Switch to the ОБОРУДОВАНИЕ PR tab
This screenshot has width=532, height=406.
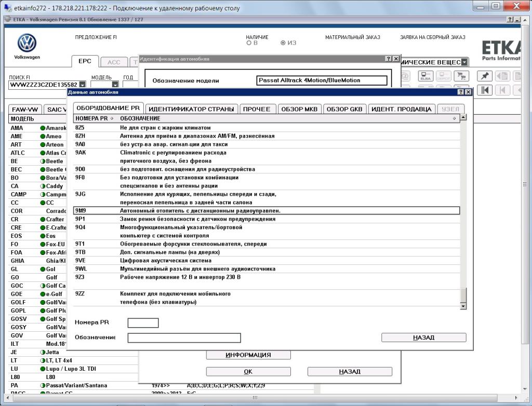(108, 108)
